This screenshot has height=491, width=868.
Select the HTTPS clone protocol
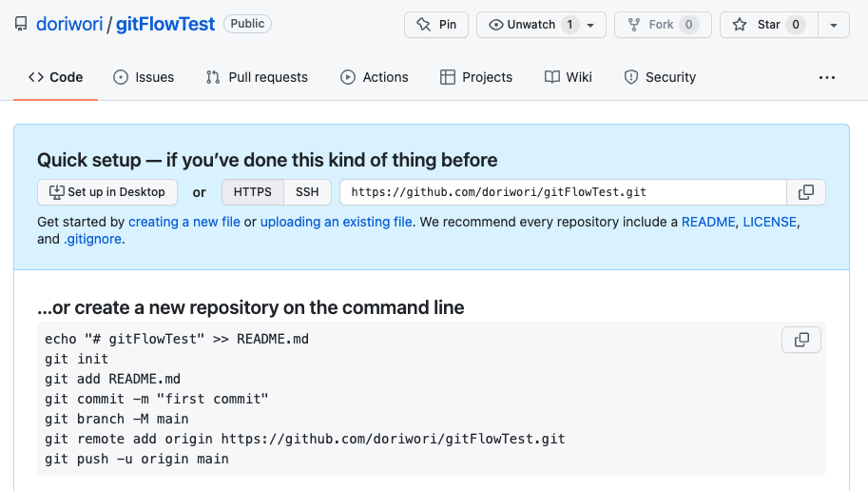253,192
